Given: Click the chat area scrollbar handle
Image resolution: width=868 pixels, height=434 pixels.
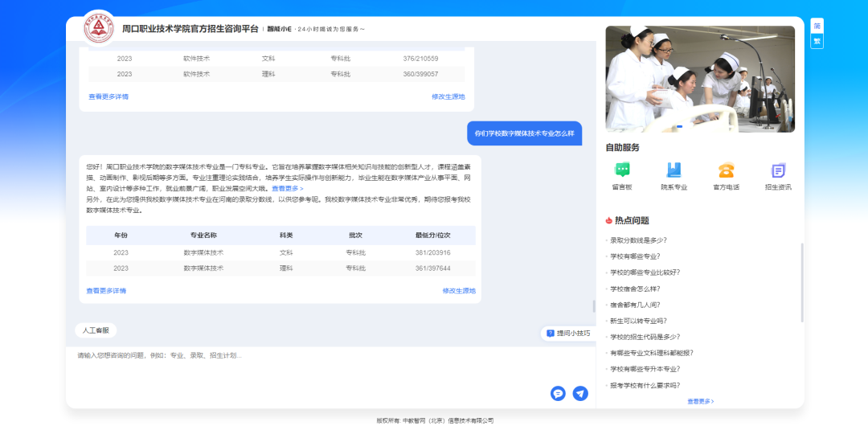Looking at the screenshot, I should pyautogui.click(x=594, y=306).
